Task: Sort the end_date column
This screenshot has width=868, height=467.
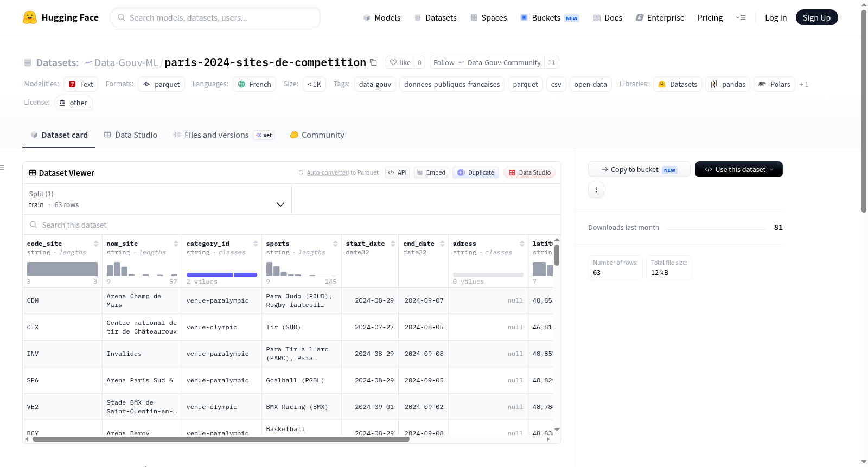Action: click(x=442, y=244)
